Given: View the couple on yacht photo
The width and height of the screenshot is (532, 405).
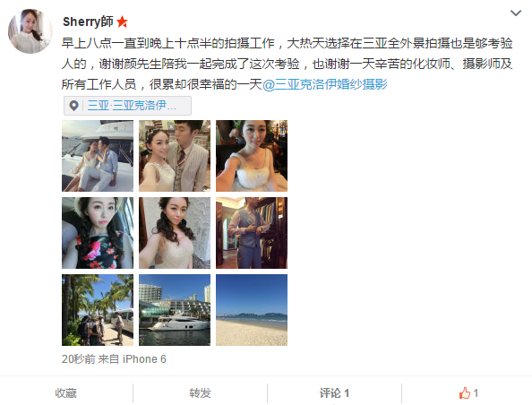Looking at the screenshot, I should pyautogui.click(x=98, y=156).
